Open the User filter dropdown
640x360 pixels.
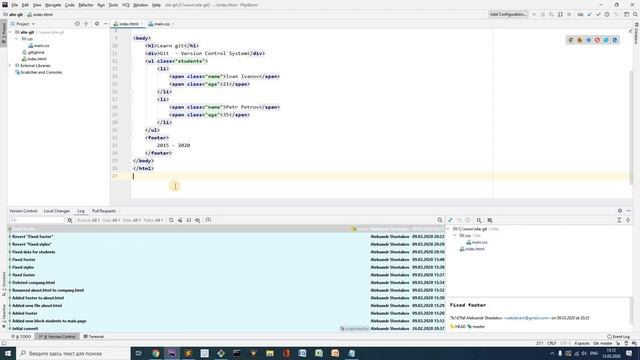tap(111, 220)
